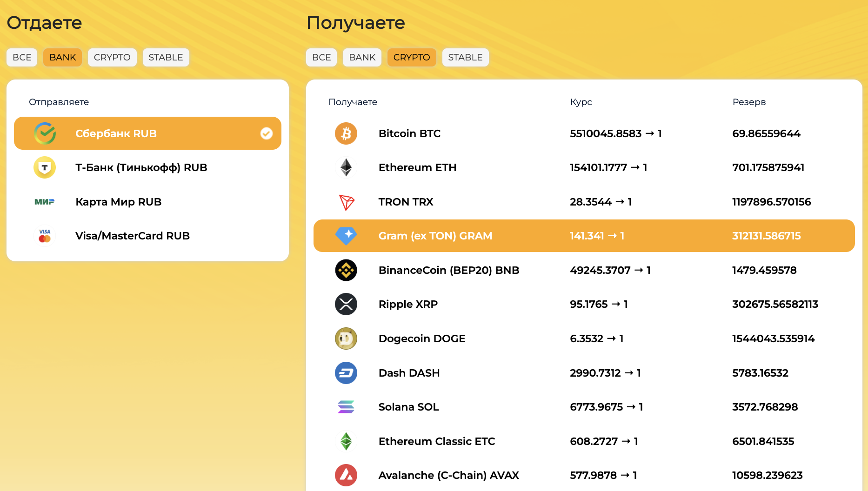This screenshot has width=868, height=491.
Task: Click the Visa/MasterCard logo icon
Action: point(45,236)
